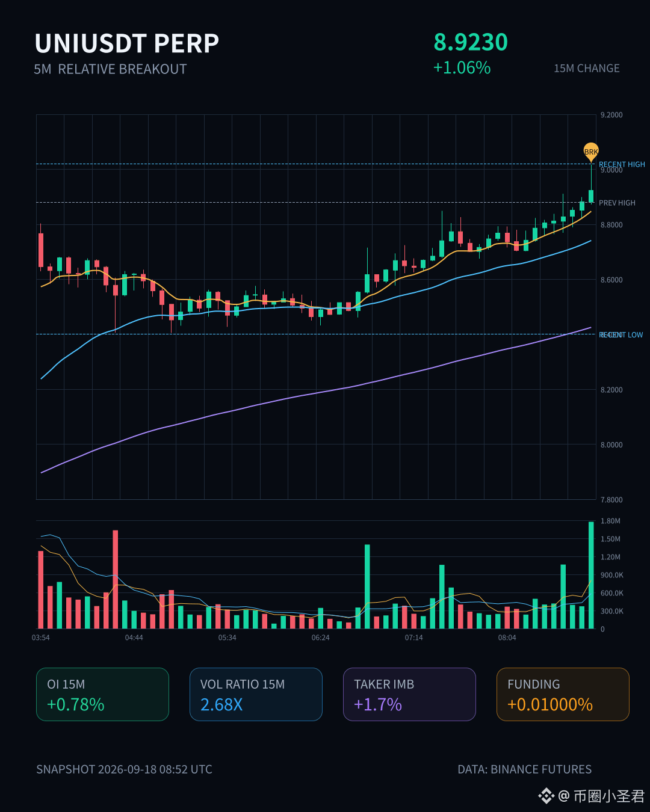The width and height of the screenshot is (650, 812).
Task: Click the 06:24 time axis label
Action: [321, 638]
